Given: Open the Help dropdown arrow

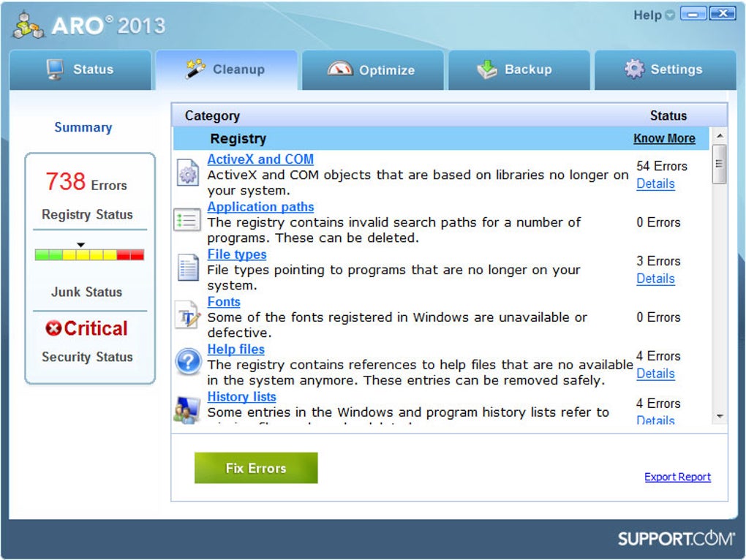Looking at the screenshot, I should click(670, 15).
